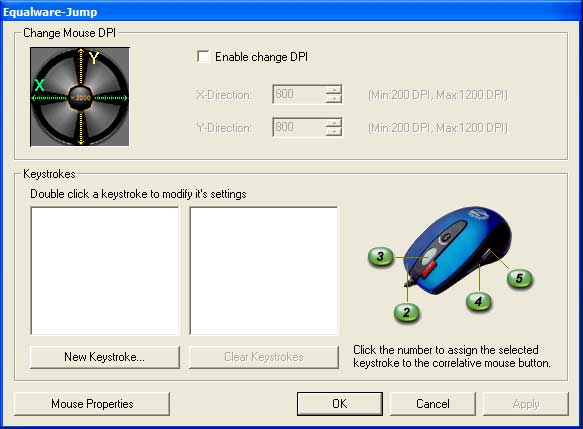Screen dimensions: 583x429
Task: Click the Y-Direction '(Min:200 DPI, Max:1200 DPI)' hint
Action: coord(438,128)
